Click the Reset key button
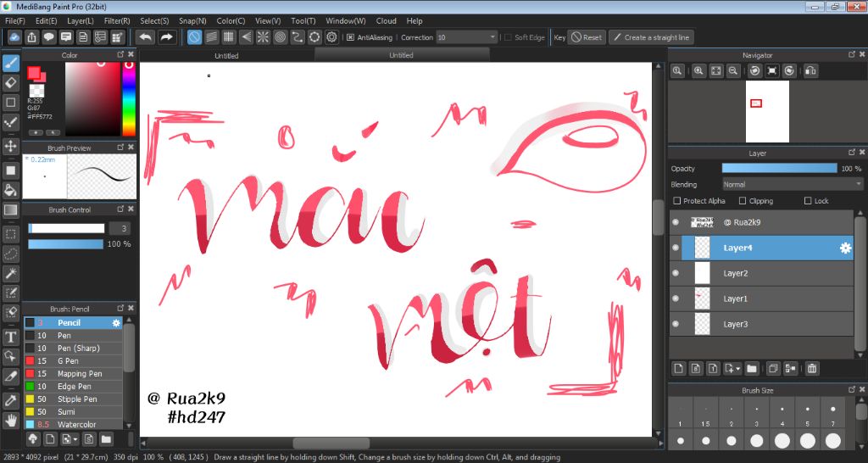Viewport: 868px width, 463px height. tap(587, 37)
